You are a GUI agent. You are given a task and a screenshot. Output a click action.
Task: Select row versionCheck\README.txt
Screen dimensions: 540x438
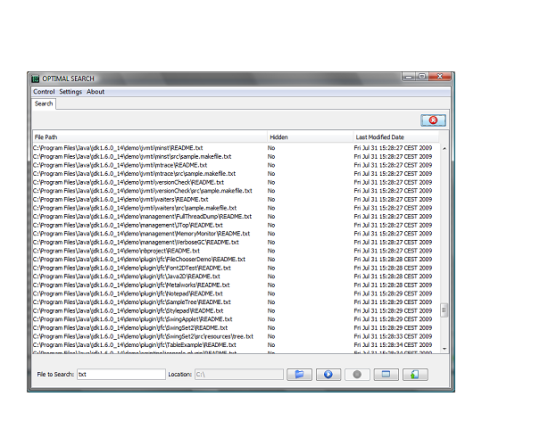pos(236,182)
